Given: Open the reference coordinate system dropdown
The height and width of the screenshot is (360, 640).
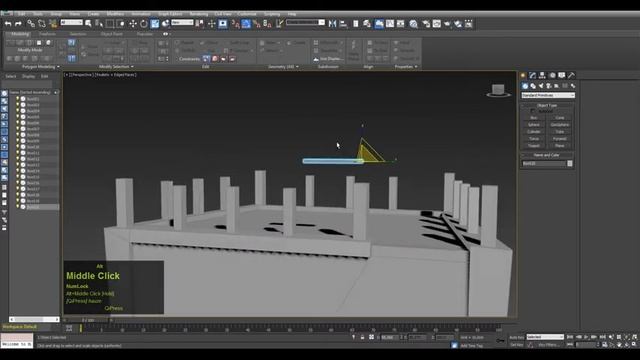Looking at the screenshot, I should tap(182, 22).
